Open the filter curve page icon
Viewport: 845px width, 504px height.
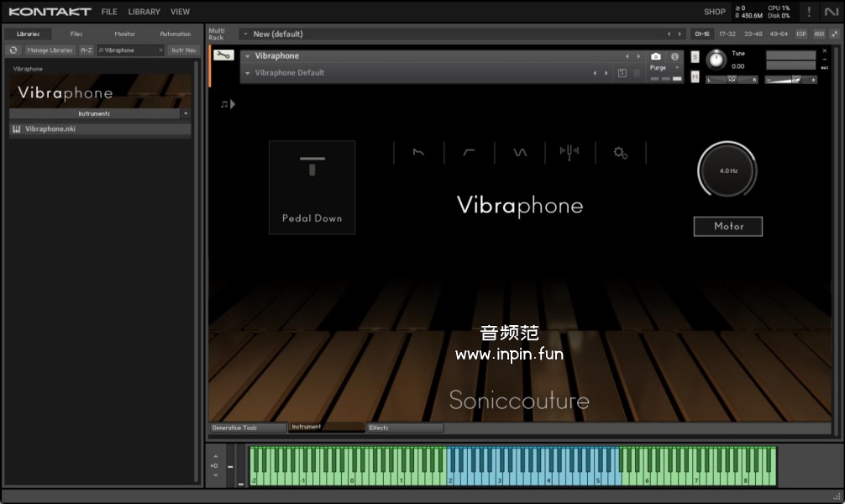[469, 153]
